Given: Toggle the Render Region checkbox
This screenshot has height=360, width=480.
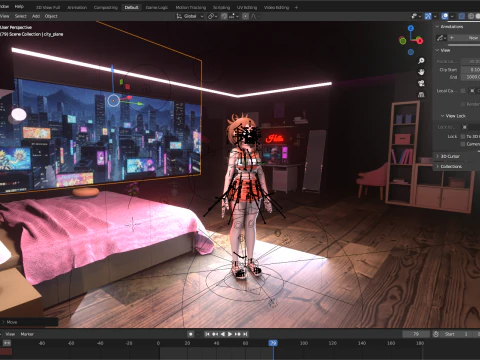Looking at the screenshot, I should tap(463, 104).
